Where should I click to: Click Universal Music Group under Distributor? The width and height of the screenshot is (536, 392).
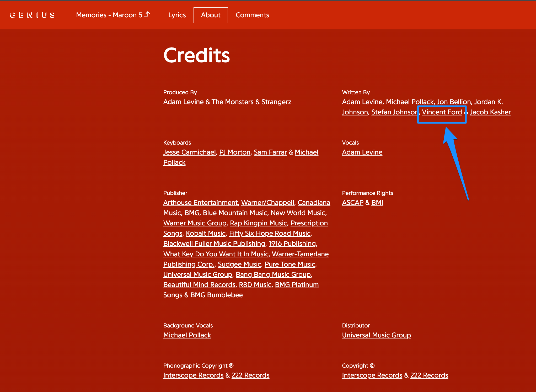[x=376, y=335]
